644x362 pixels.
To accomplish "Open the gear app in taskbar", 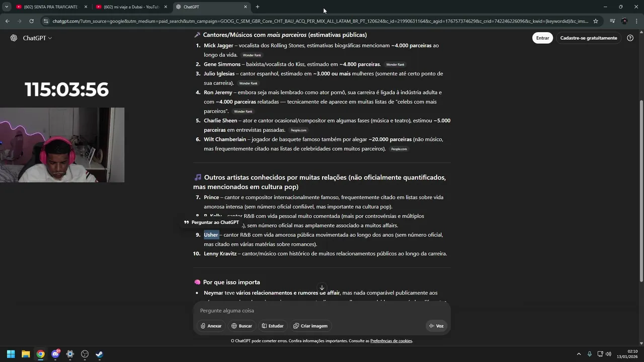I will click(x=70, y=354).
